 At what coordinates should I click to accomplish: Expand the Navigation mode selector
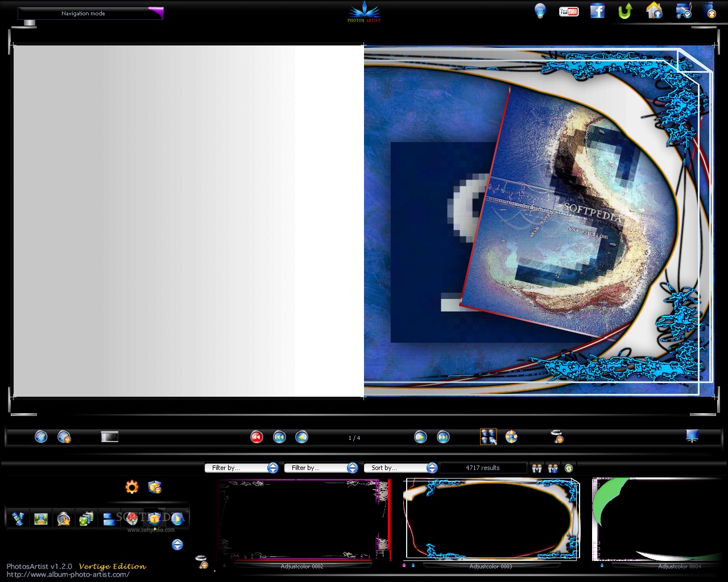coord(90,13)
